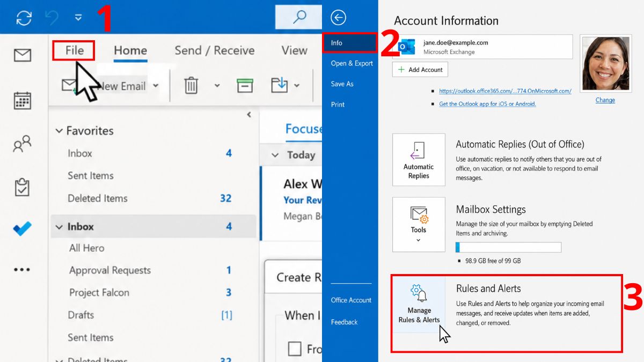644x362 pixels.
Task: Open Calendar in the left navigation bar
Action: coord(22,100)
